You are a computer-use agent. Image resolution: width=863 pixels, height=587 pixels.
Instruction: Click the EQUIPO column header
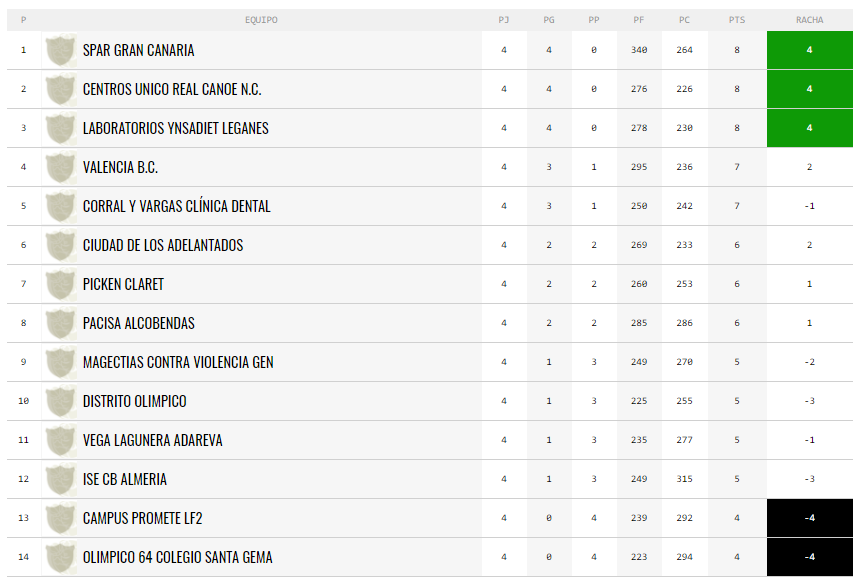click(261, 20)
